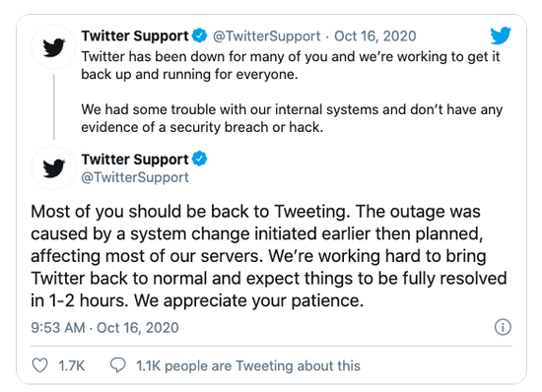Click the blue Twitter bird logo

[x=501, y=35]
